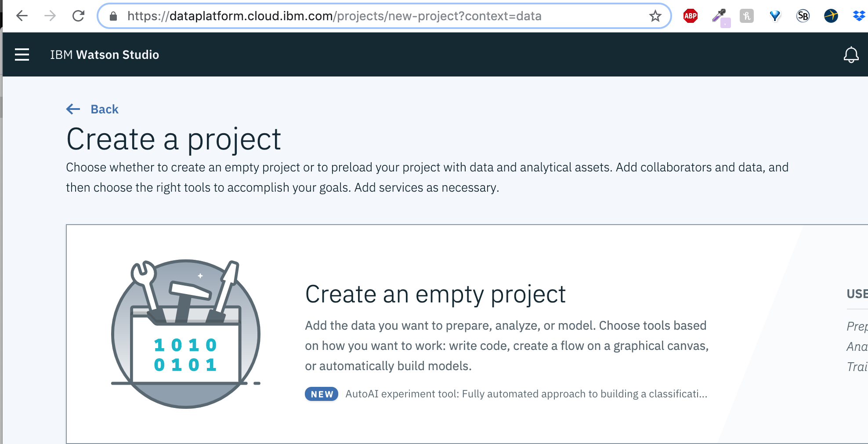Go back with the browser back arrow
The height and width of the screenshot is (444, 868).
(22, 16)
